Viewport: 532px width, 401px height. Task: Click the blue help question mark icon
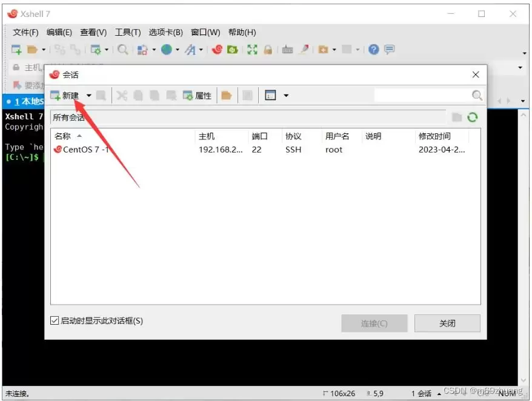(x=373, y=50)
